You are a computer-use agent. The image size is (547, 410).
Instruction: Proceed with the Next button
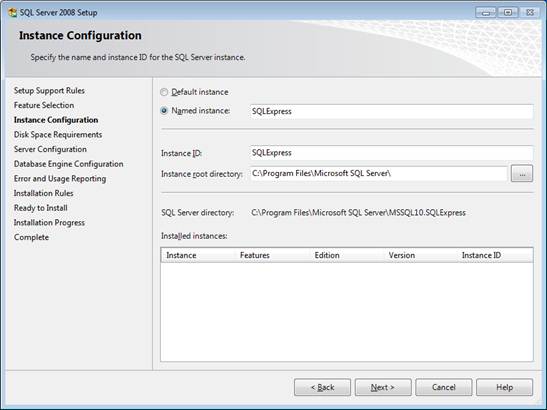click(x=383, y=387)
